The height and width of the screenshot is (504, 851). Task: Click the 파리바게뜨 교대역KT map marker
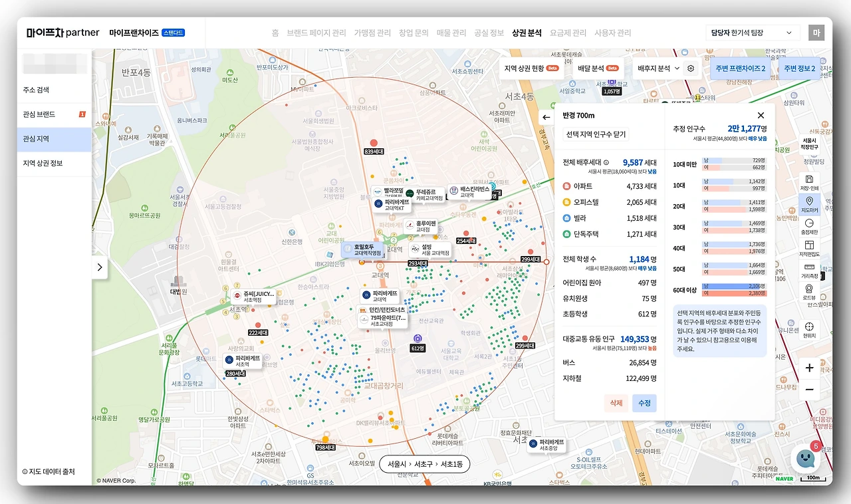tap(391, 205)
